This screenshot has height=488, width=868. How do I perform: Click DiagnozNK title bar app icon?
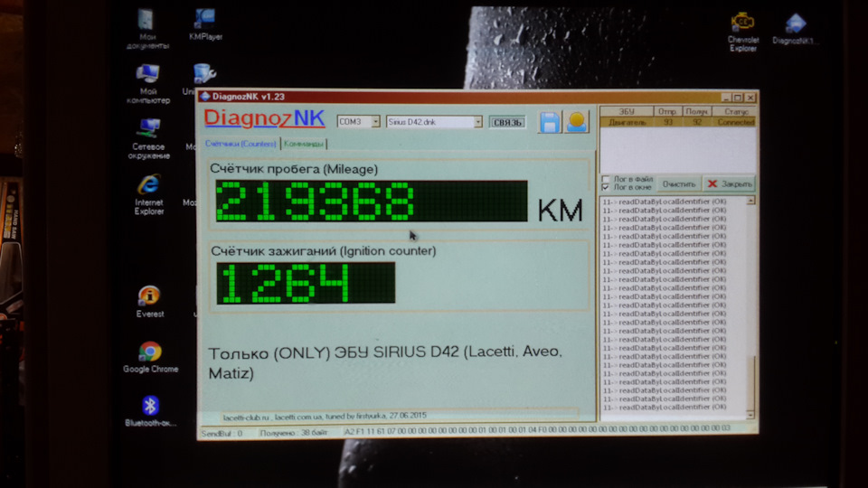(205, 97)
